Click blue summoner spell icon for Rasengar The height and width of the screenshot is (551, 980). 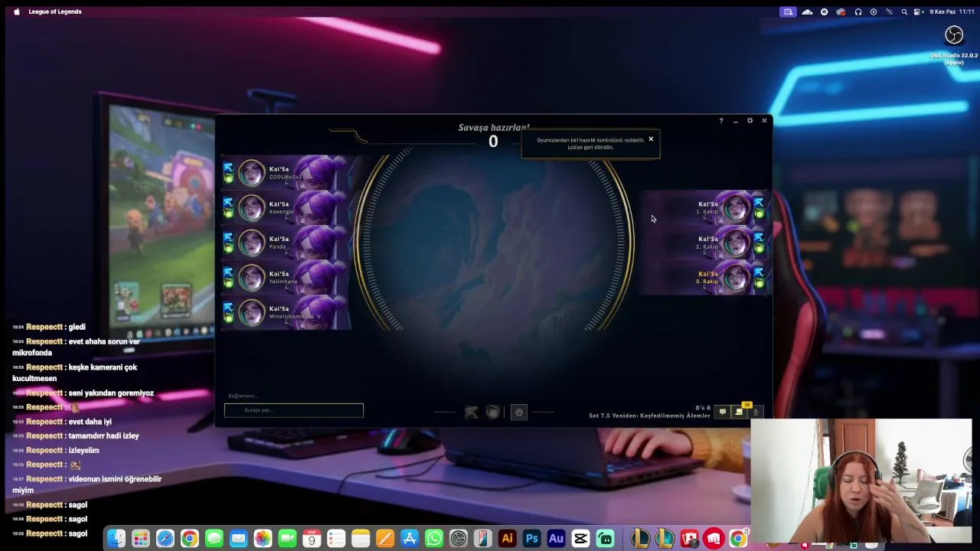tap(228, 202)
